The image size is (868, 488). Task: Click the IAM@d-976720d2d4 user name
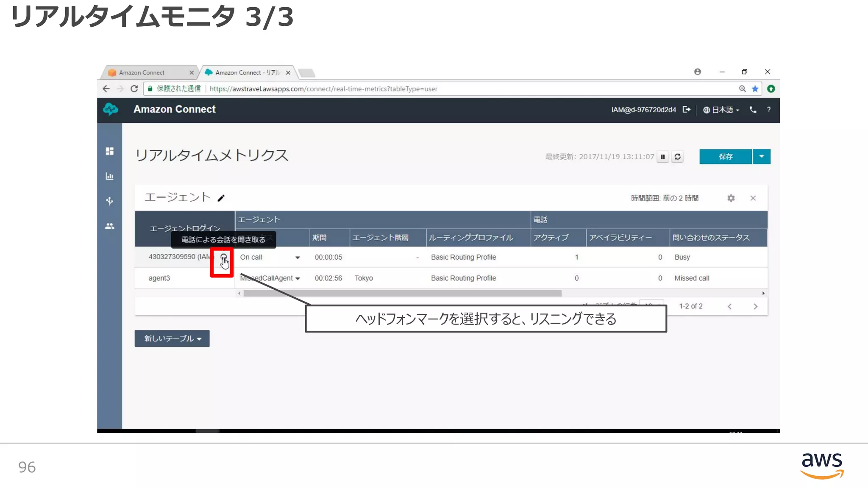(x=643, y=110)
